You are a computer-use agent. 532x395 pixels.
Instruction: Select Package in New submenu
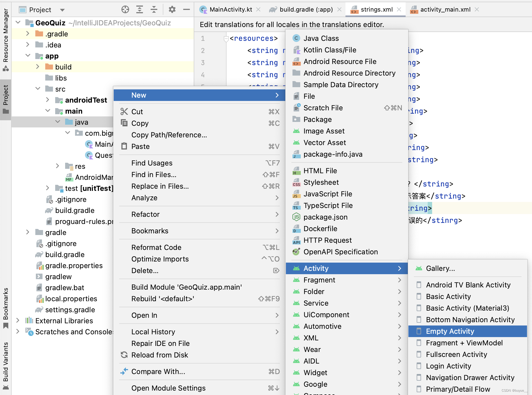[347, 119]
